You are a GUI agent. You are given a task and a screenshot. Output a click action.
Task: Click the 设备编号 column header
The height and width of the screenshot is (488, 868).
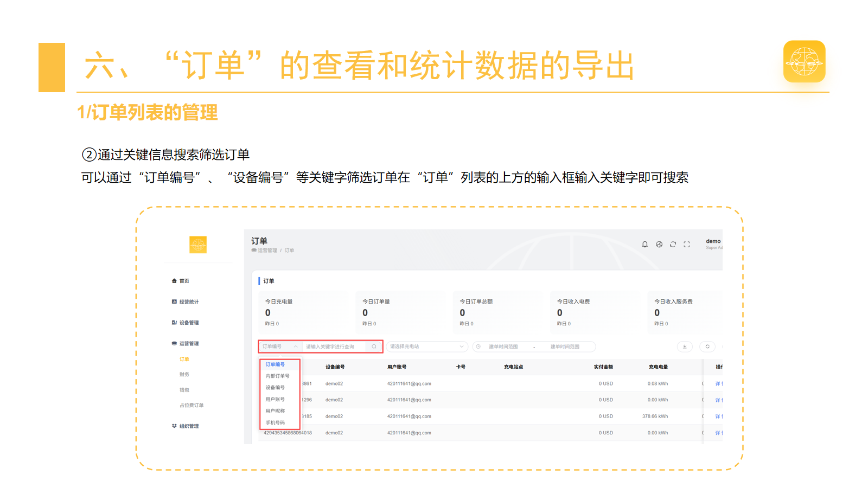tap(335, 367)
